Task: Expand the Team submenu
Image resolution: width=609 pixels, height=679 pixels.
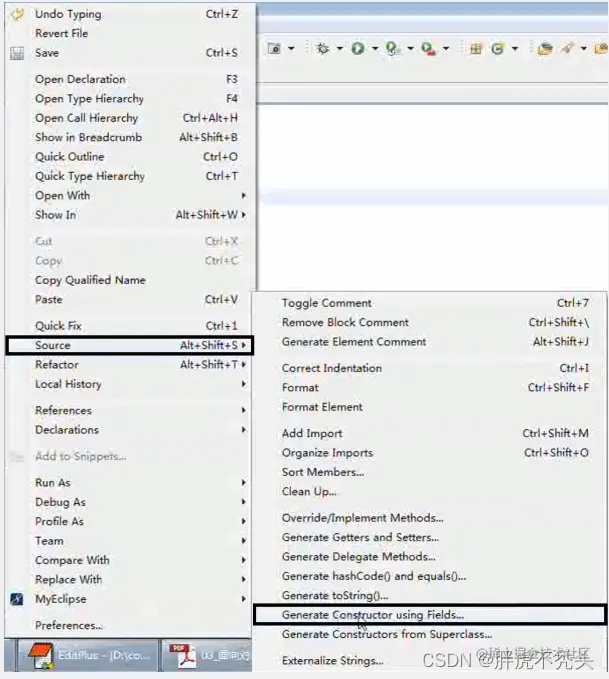Action: pyautogui.click(x=130, y=541)
